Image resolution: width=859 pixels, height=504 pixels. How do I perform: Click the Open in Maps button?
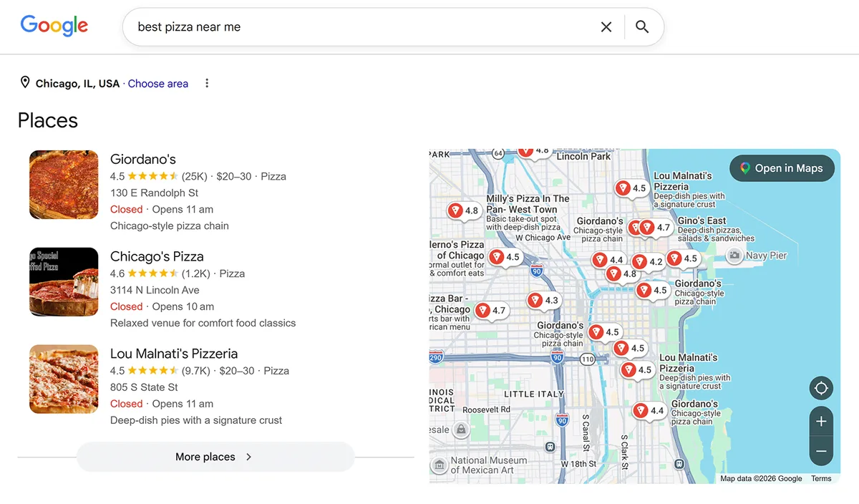click(x=782, y=168)
